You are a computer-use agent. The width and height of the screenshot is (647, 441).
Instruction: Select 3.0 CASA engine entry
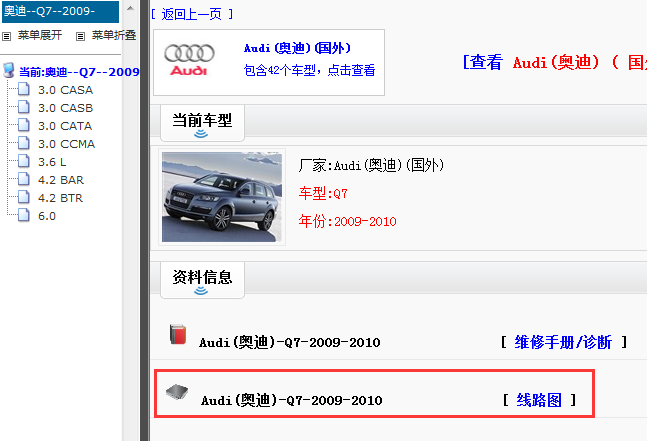[65, 90]
